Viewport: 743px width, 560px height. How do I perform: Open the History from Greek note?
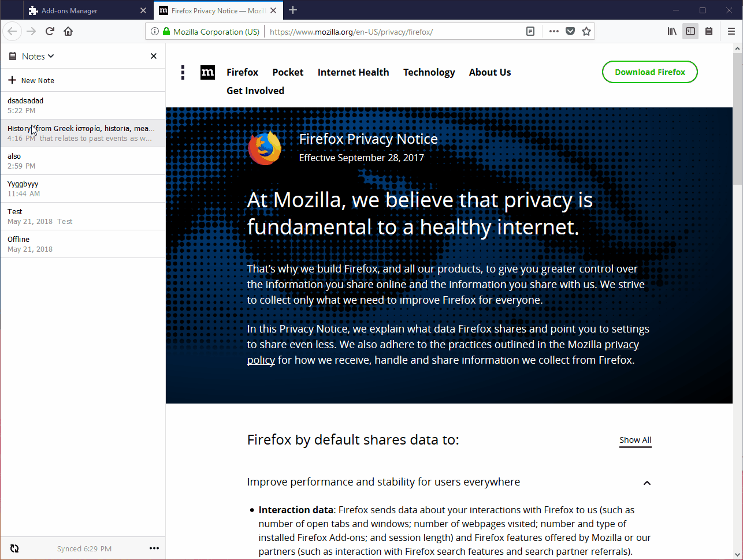83,133
